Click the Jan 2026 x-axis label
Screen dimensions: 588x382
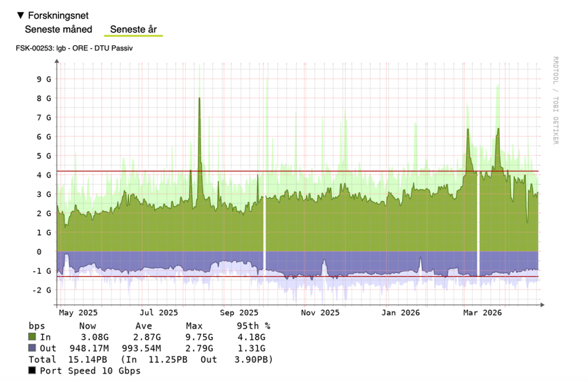401,313
